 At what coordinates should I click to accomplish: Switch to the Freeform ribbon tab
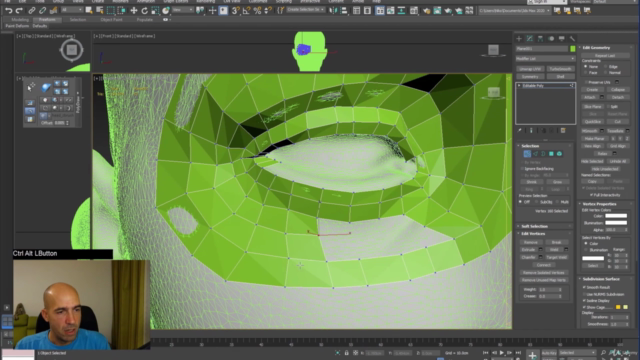click(x=47, y=20)
